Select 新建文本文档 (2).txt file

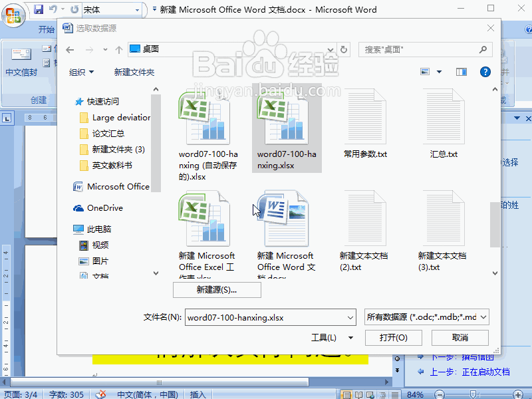point(364,231)
